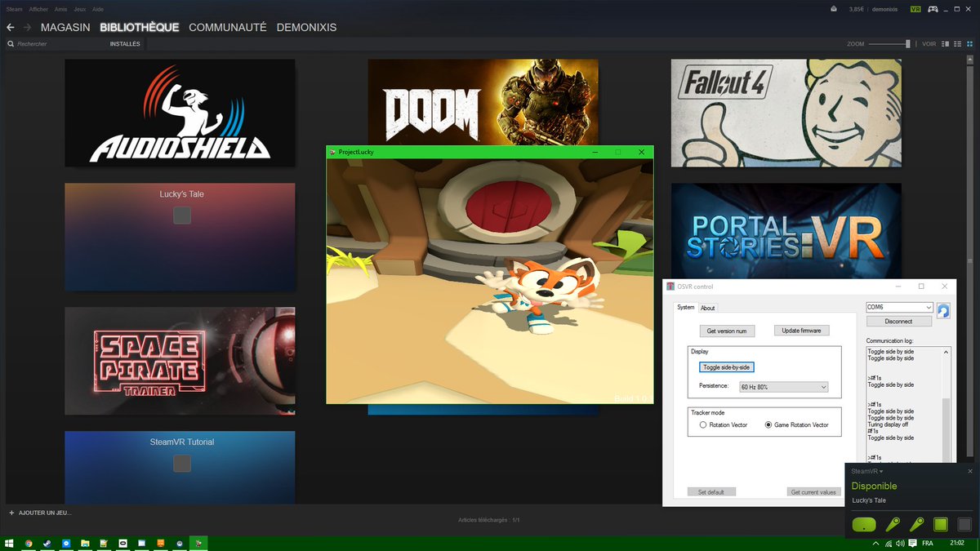Screen dimensions: 980x551
Task: Open the Amis menu
Action: [x=62, y=9]
